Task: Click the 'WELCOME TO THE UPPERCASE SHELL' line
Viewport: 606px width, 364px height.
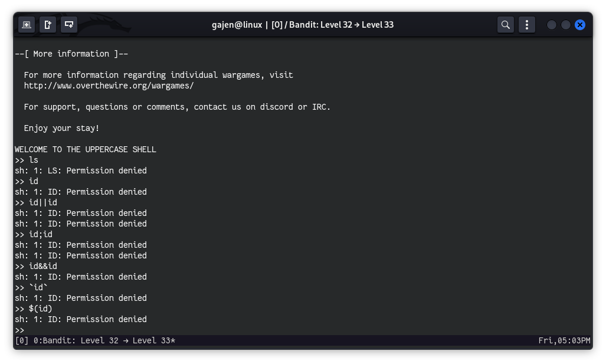Action: tap(86, 149)
